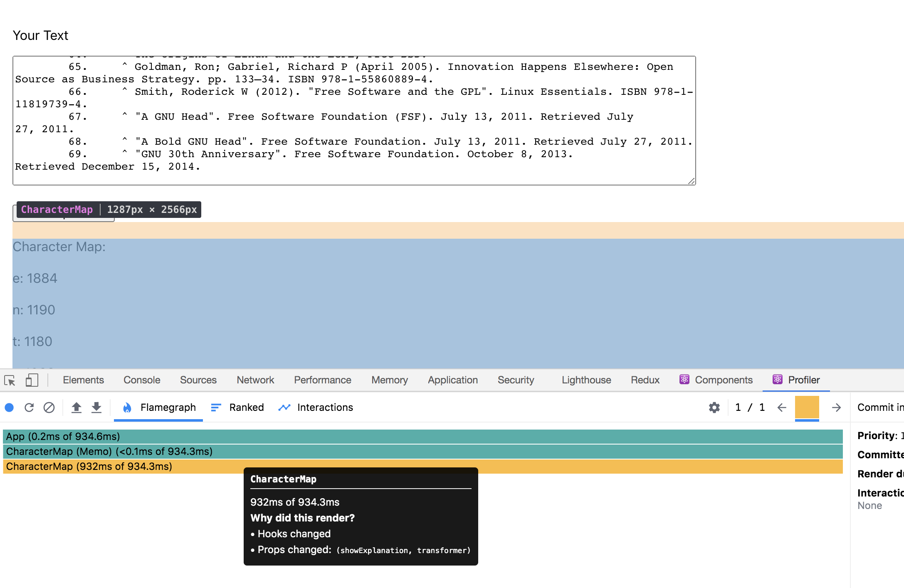Switch to the Console panel

142,380
